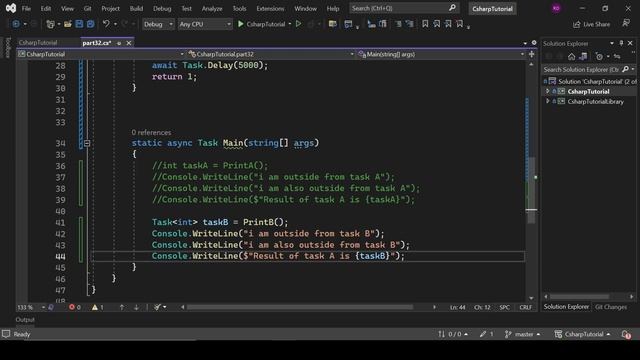Click the last bookmark icon in toolbar
The image size is (640, 360).
[460, 24]
